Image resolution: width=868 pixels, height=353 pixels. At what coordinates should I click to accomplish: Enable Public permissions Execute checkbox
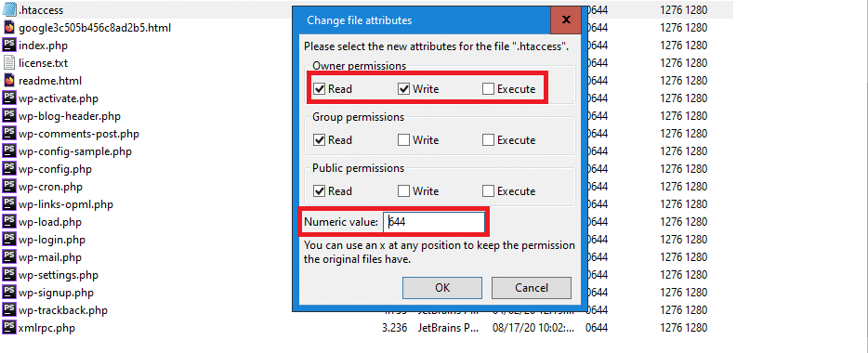pyautogui.click(x=488, y=190)
